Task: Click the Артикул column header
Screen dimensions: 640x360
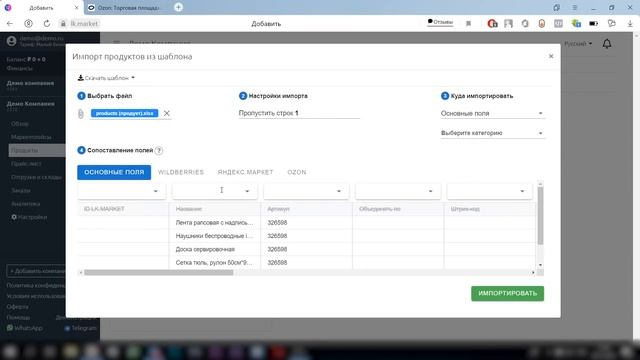Action: point(306,209)
